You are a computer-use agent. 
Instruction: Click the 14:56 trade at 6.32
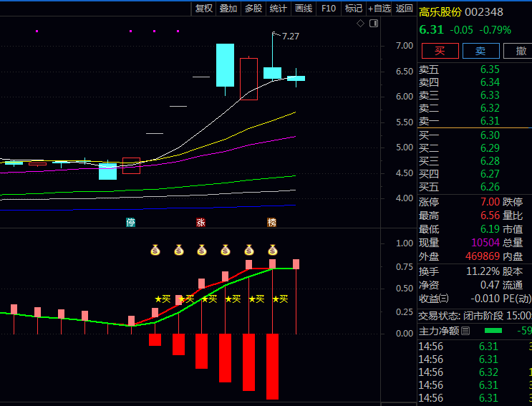tap(488, 372)
